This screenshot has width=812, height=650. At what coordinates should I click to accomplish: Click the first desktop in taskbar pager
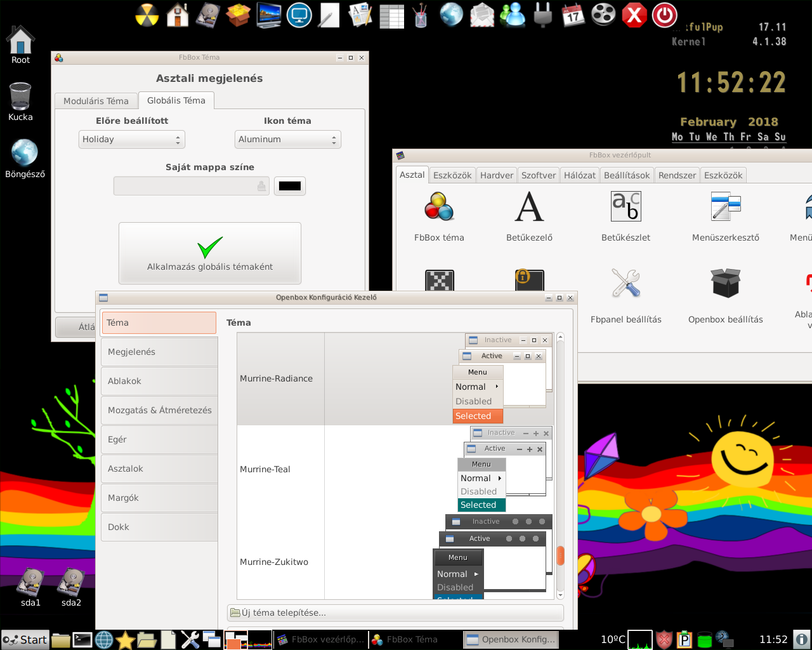[236, 640]
